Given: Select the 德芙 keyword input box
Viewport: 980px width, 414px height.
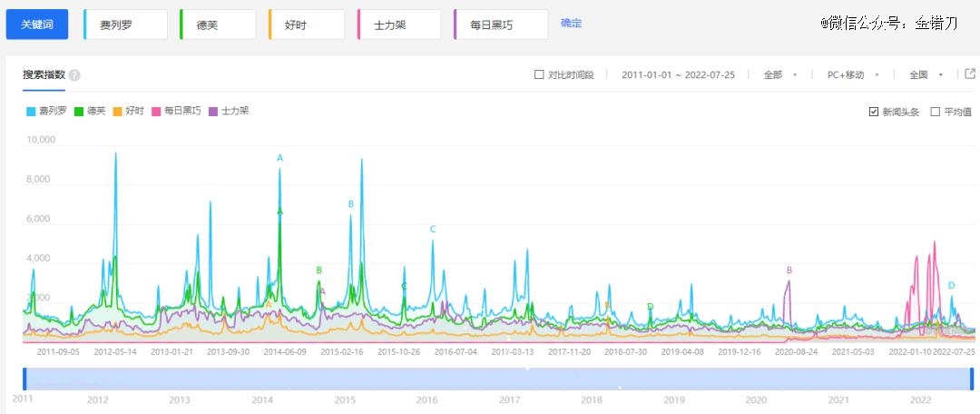Looking at the screenshot, I should click(218, 25).
